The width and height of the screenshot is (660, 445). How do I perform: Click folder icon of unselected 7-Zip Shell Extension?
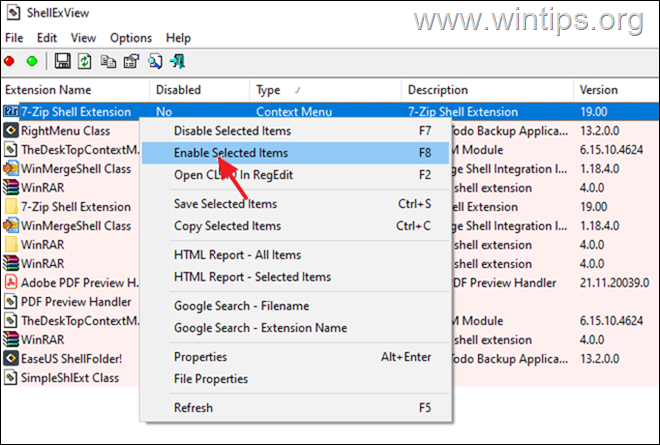click(x=11, y=207)
